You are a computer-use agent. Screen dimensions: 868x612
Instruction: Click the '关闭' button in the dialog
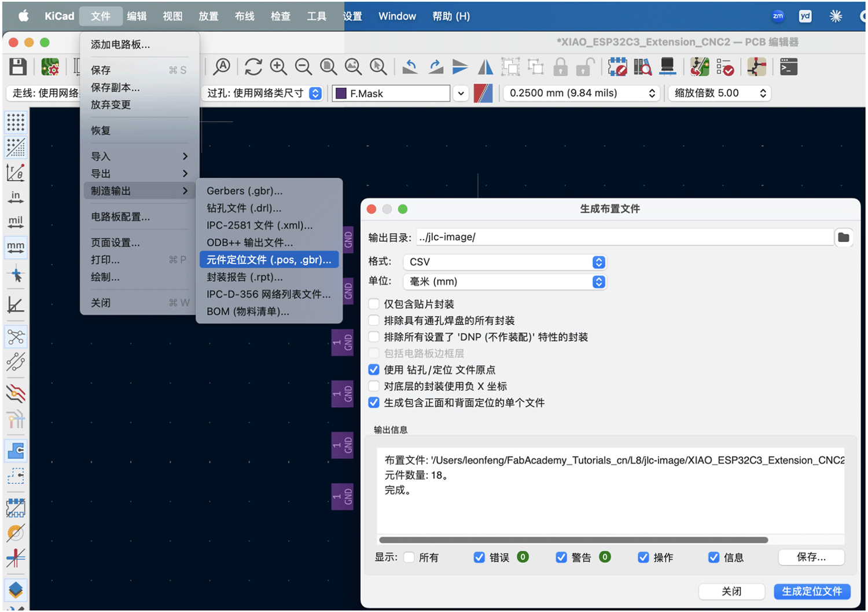click(731, 591)
